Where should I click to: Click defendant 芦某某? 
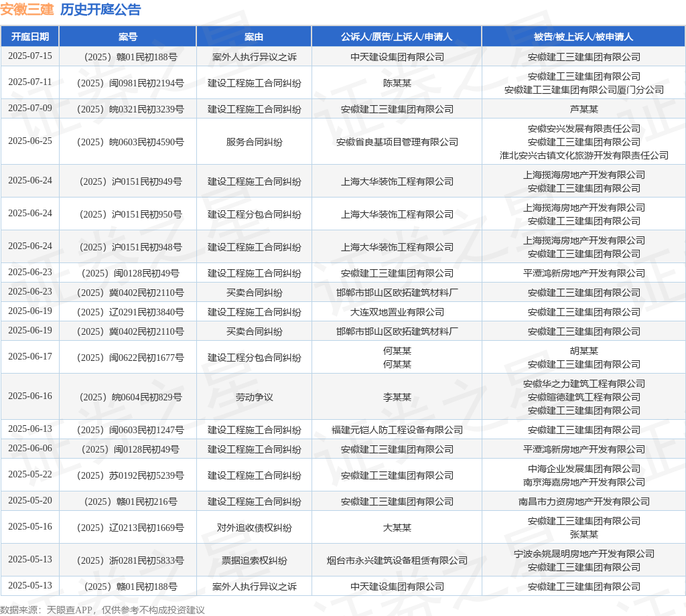pyautogui.click(x=584, y=109)
